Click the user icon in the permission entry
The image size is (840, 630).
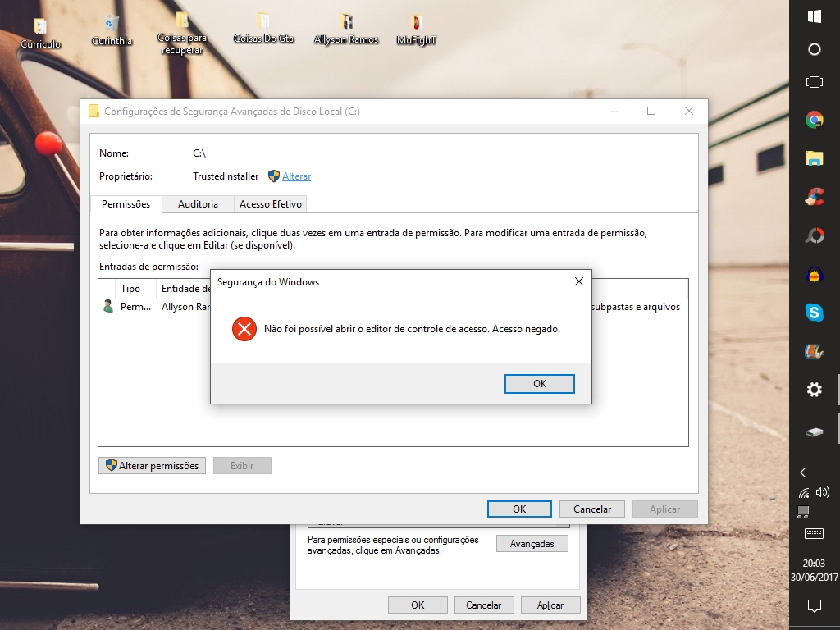pos(108,307)
